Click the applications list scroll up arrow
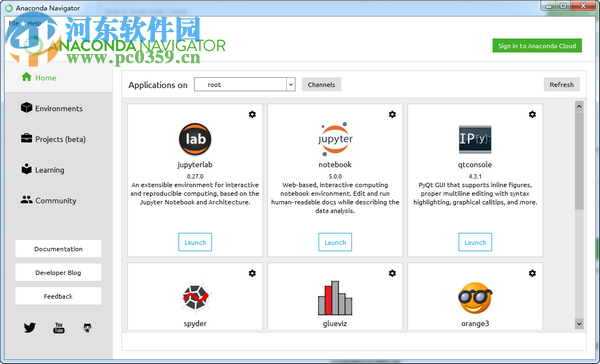Screen dimensions: 600x364 579,106
